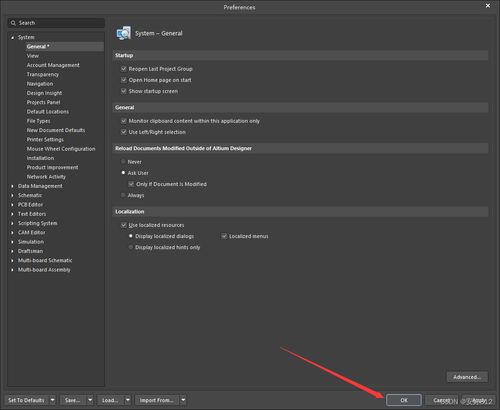Open the View preferences page

(x=33, y=56)
